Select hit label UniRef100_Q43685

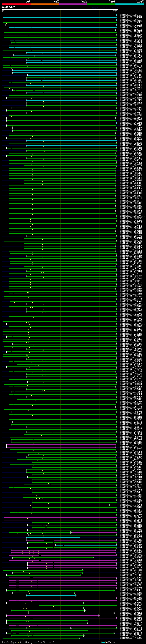tap(131, 50)
